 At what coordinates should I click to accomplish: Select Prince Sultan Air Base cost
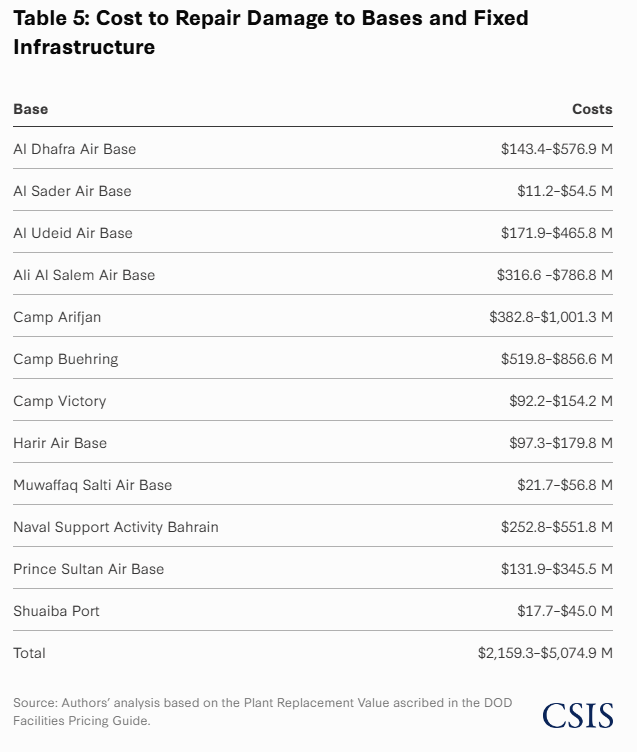tap(556, 569)
